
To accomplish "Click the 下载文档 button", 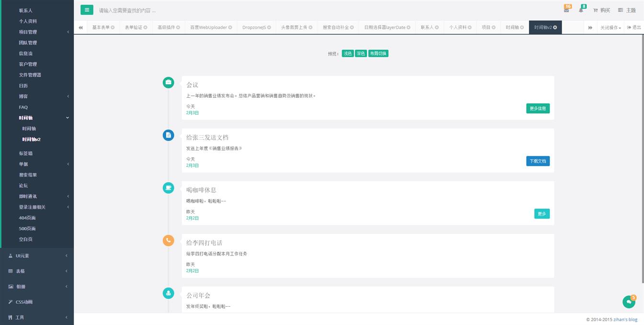I will click(538, 161).
